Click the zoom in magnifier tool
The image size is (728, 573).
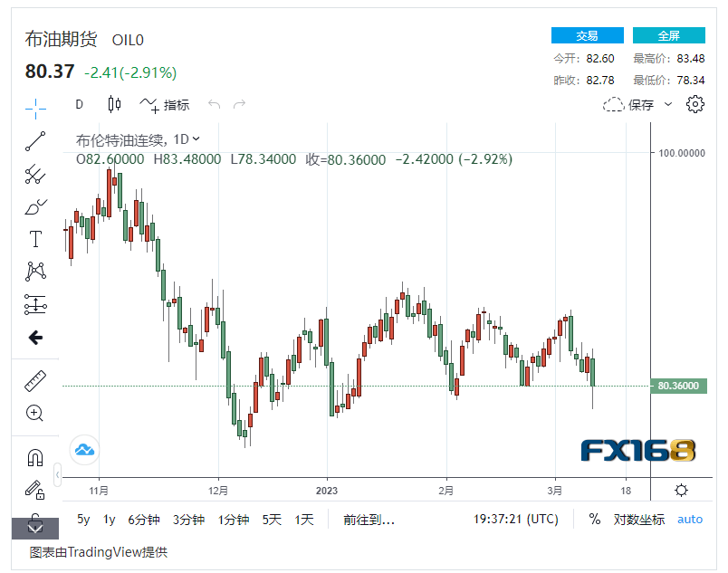[35, 414]
